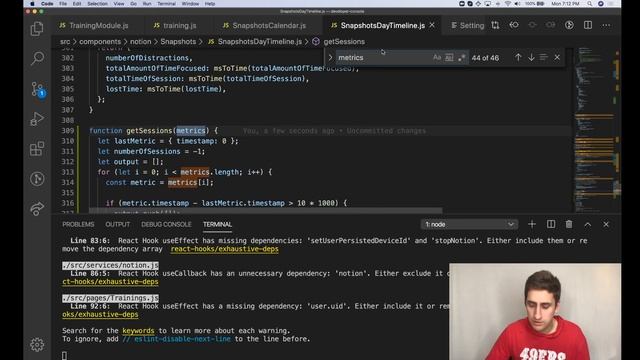The height and width of the screenshot is (360, 640).
Task: Click the Wi-Fi icon in menu bar
Action: click(x=508, y=4)
